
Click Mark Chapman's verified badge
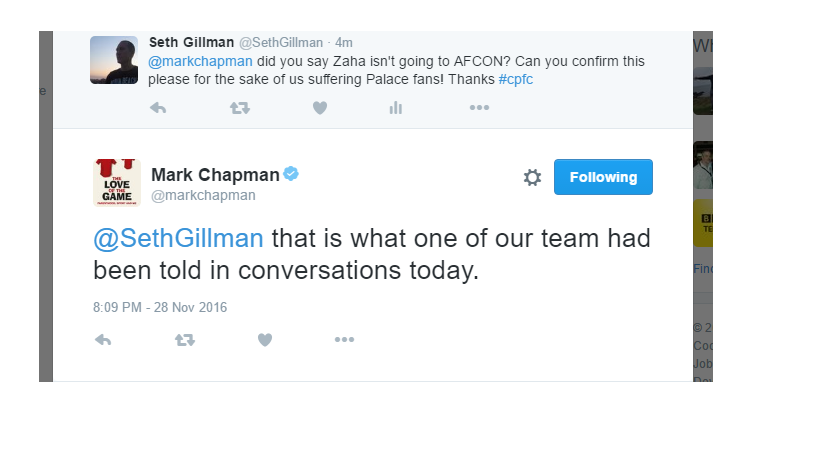point(291,174)
